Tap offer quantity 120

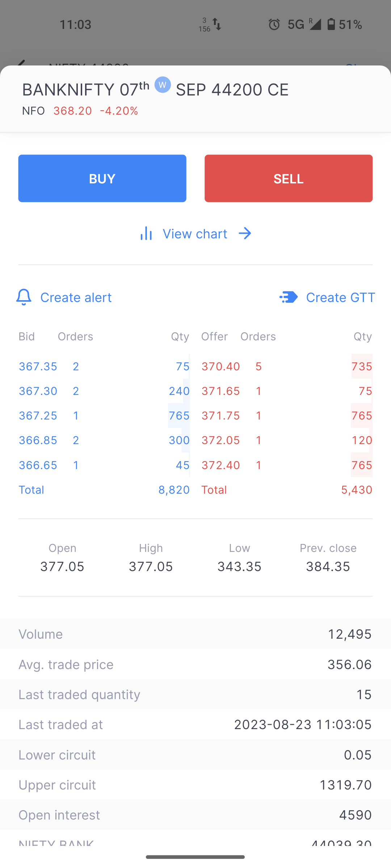362,440
